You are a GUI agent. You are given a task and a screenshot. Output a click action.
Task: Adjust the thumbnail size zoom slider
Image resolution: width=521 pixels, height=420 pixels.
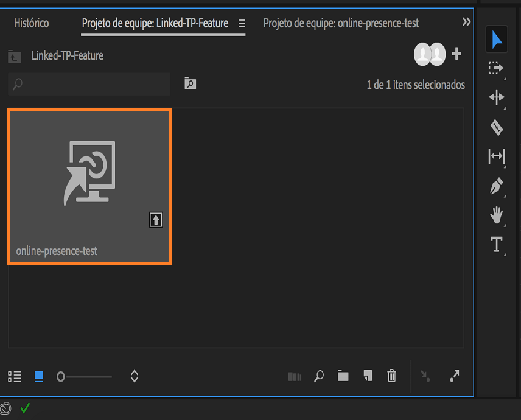(85, 376)
